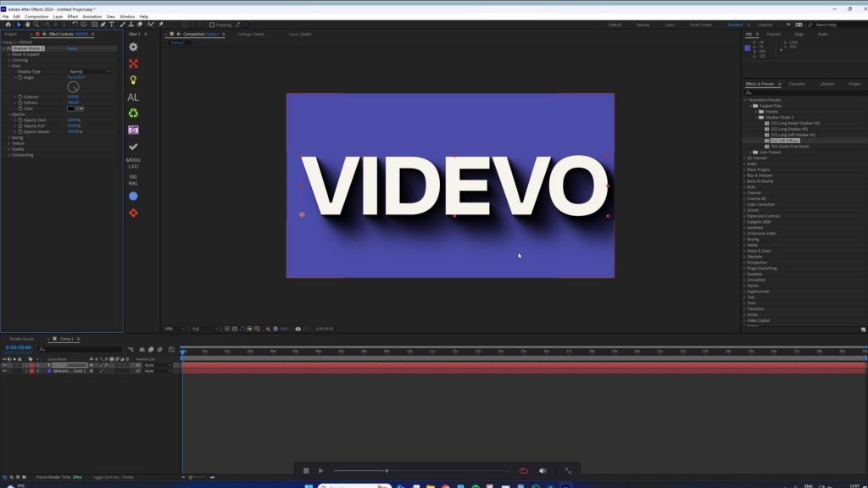Click the purple camera KBar icon
The width and height of the screenshot is (868, 488).
coord(133,130)
